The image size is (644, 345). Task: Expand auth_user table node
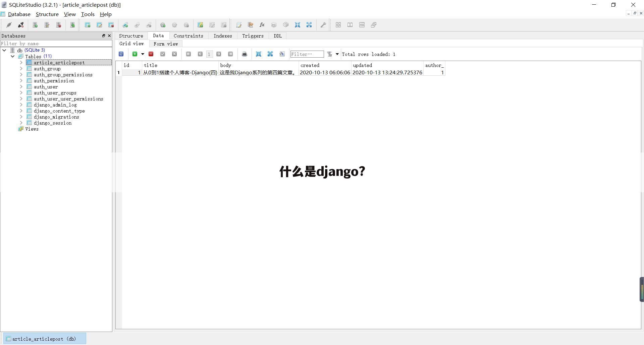click(21, 86)
